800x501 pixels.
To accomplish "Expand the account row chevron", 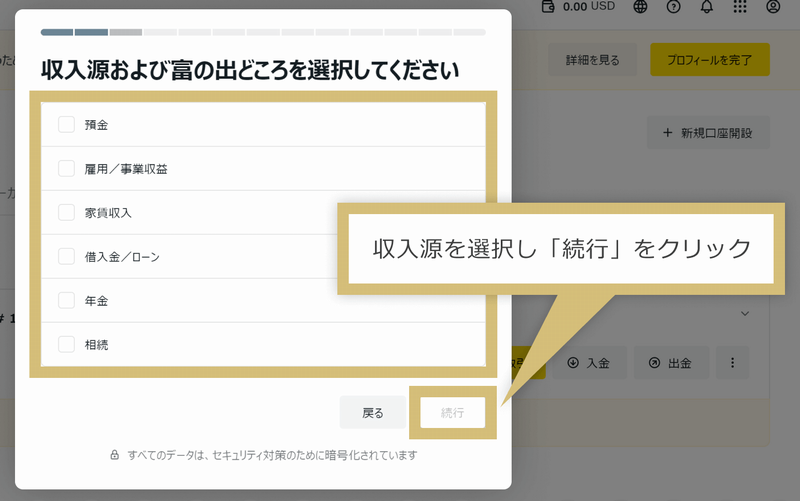I will click(x=744, y=314).
